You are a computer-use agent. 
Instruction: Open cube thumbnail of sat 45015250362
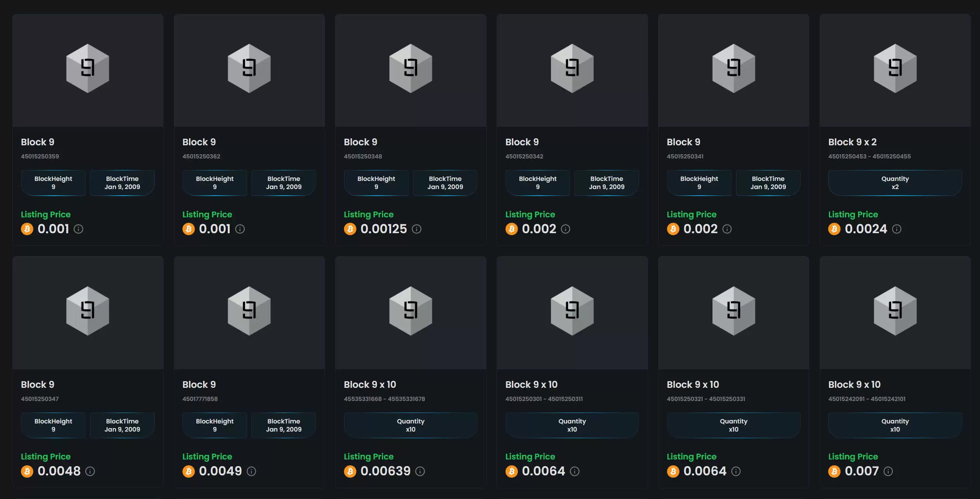point(249,69)
